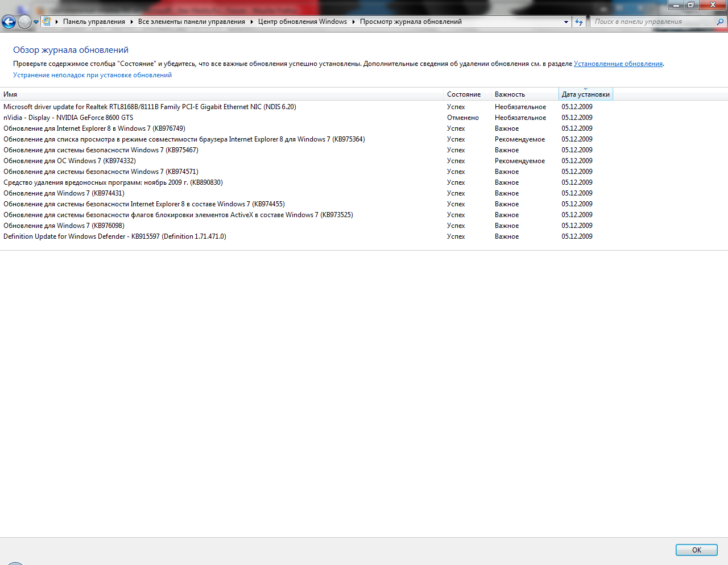
Task: Click the Control Panel icon in address bar
Action: coord(47,22)
